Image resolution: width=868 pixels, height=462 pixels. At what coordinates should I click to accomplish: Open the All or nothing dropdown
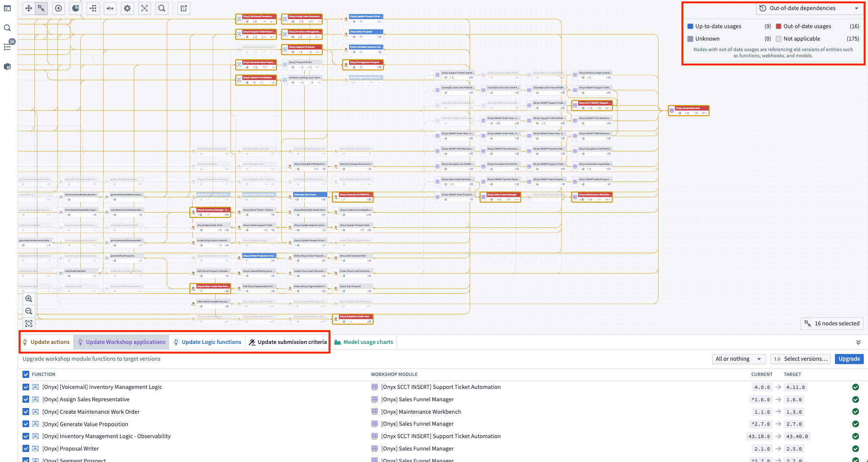(738, 359)
